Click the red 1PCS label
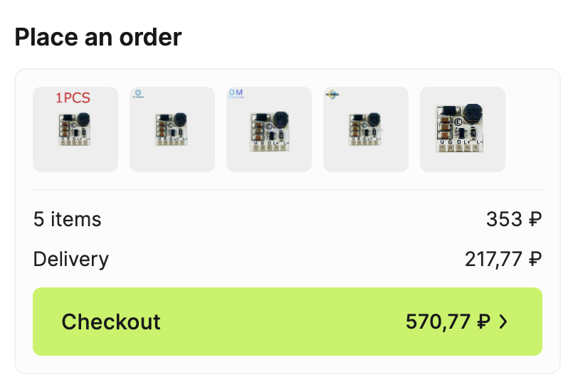Screen dimensions: 588x387 (x=73, y=97)
